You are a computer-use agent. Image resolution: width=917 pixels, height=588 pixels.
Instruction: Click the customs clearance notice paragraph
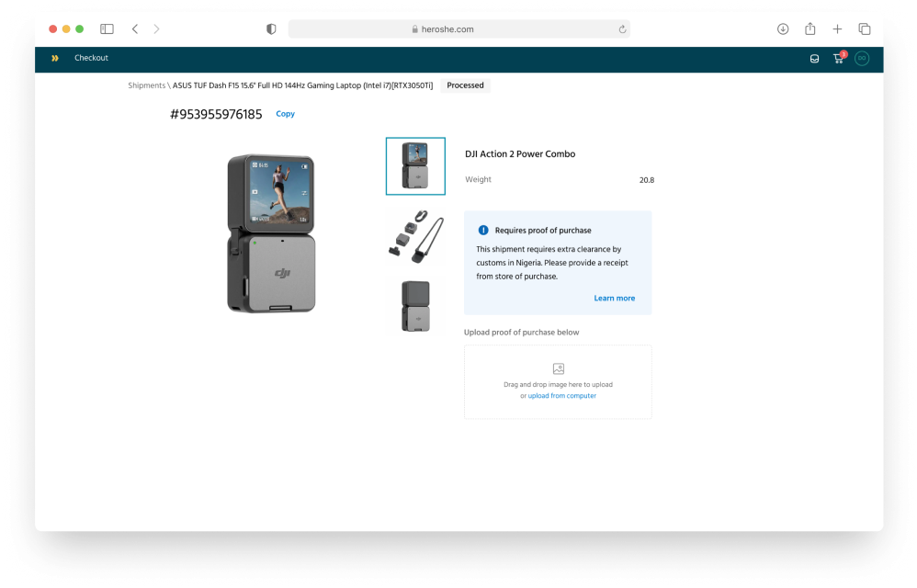click(x=552, y=263)
